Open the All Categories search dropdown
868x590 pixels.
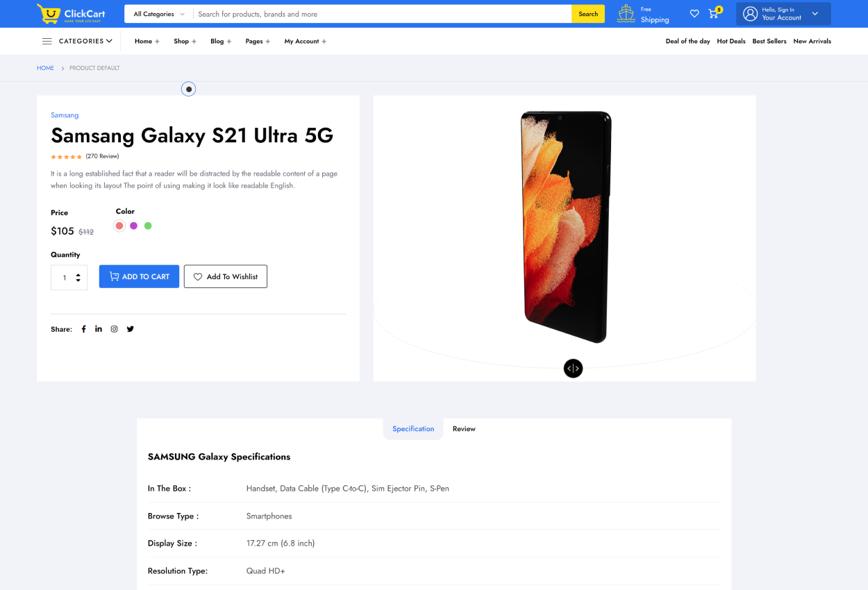click(x=159, y=14)
